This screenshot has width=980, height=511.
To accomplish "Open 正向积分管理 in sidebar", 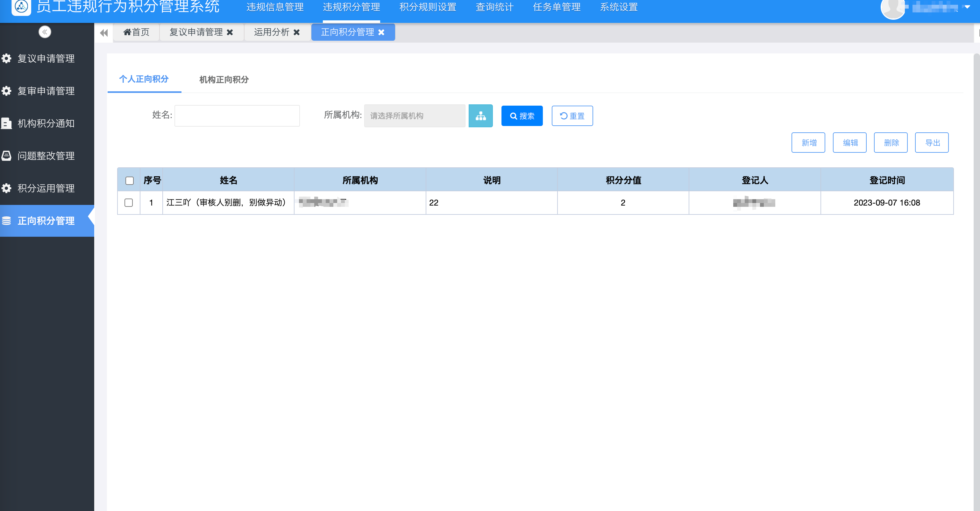I will click(x=46, y=221).
